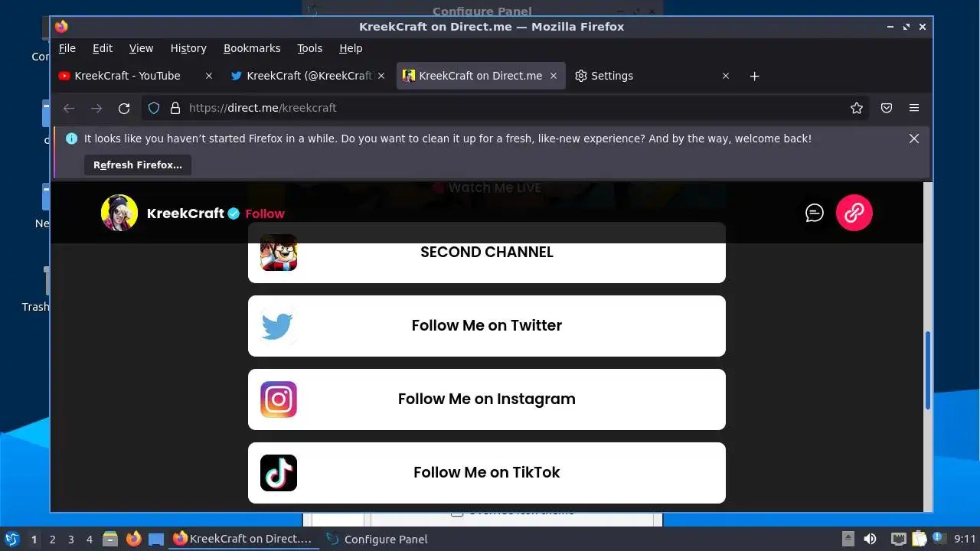Viewport: 980px width, 551px height.
Task: Click the tracking protection shield icon
Action: click(154, 108)
